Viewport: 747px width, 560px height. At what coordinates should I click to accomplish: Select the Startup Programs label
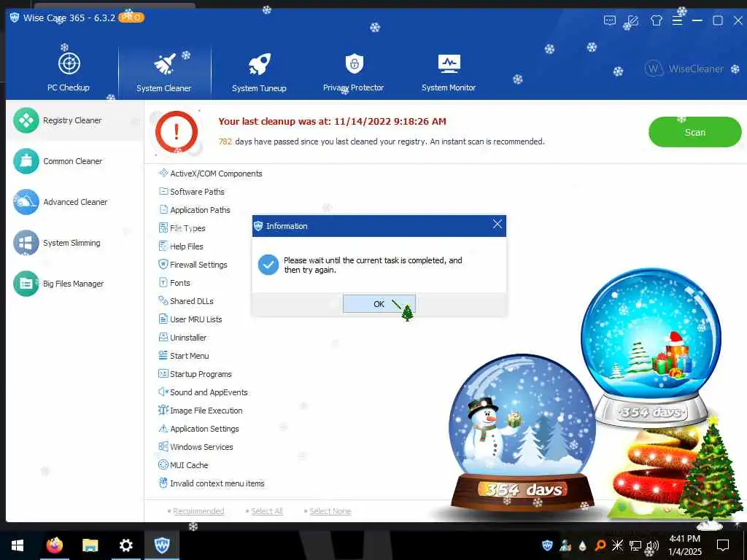tap(201, 374)
